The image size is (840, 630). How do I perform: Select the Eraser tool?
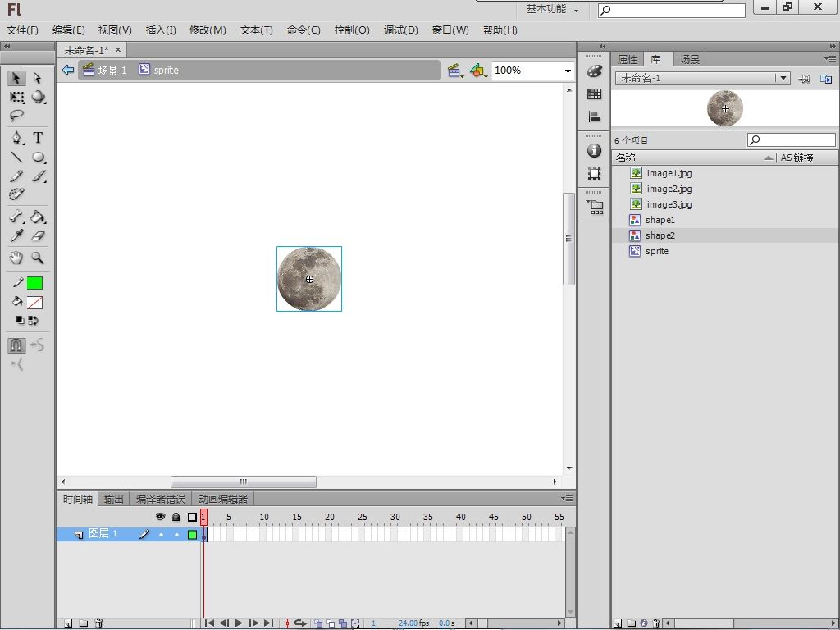(x=38, y=236)
